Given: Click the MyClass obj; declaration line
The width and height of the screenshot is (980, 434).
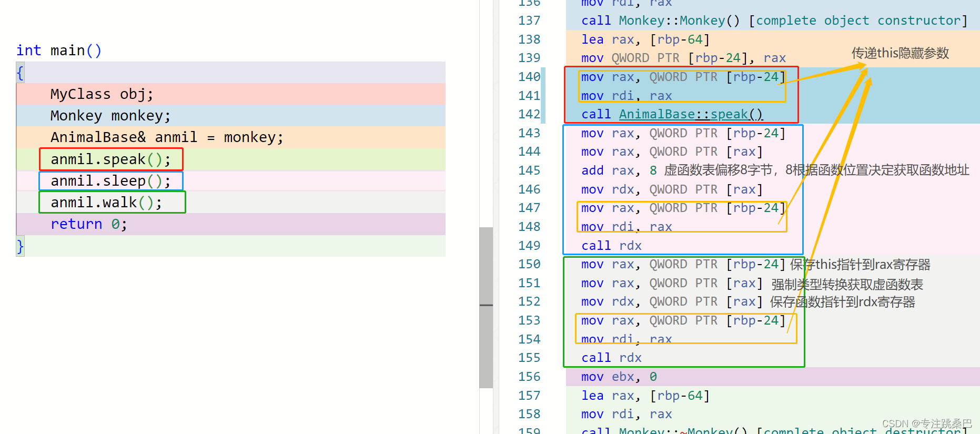Looking at the screenshot, I should (102, 94).
